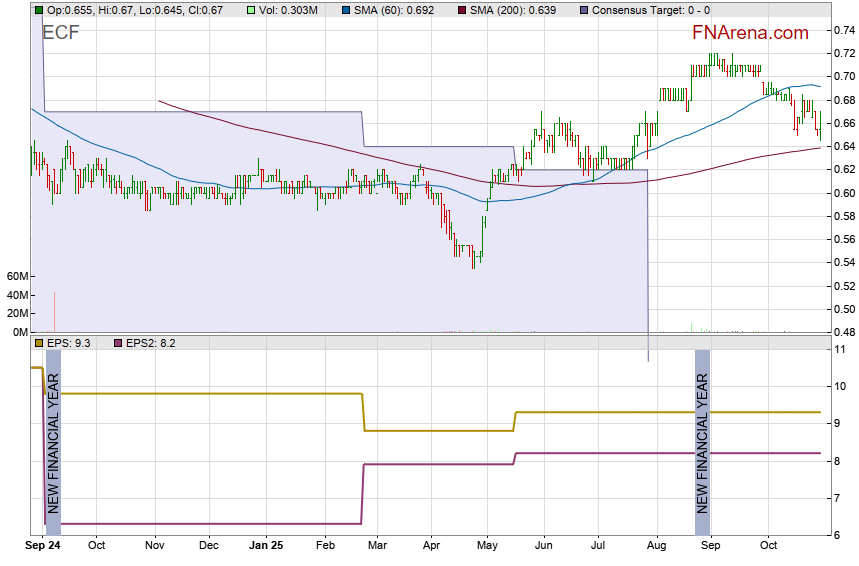Click the green OHLC price legend swatch
This screenshot has height=566, width=859.
(x=39, y=9)
